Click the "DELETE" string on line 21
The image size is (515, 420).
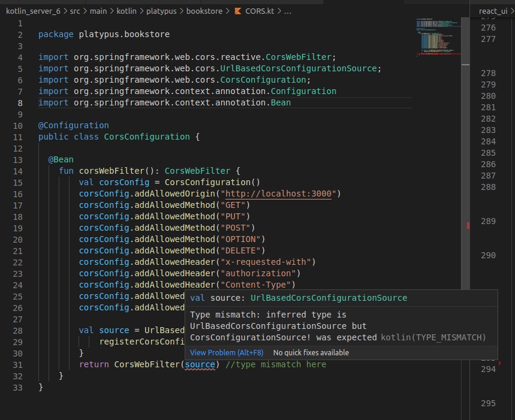tap(240, 250)
